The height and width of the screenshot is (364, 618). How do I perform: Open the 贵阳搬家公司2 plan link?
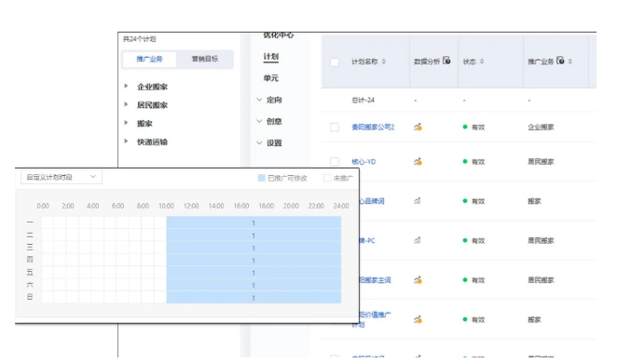click(373, 127)
